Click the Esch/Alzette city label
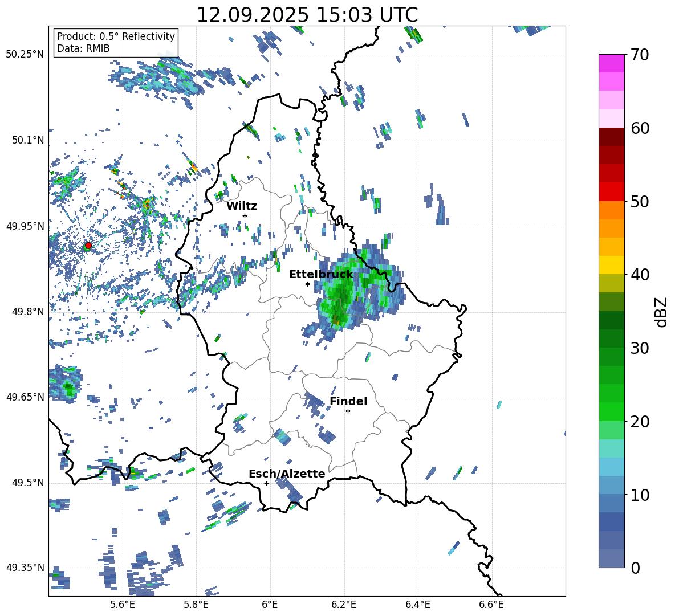 point(287,474)
